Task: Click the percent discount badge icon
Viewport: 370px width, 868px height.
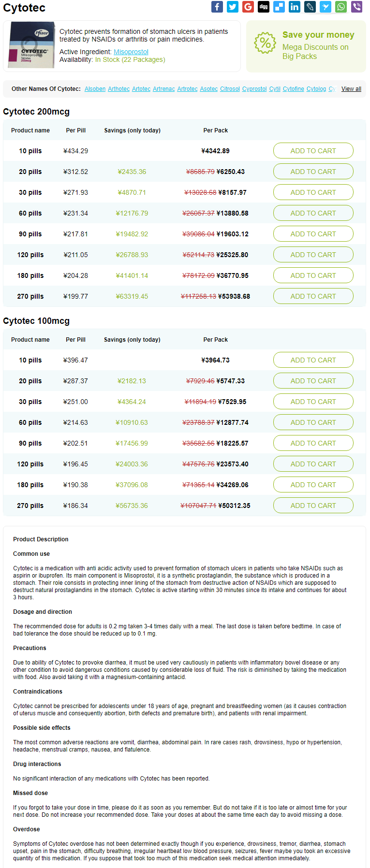Action: (x=265, y=43)
